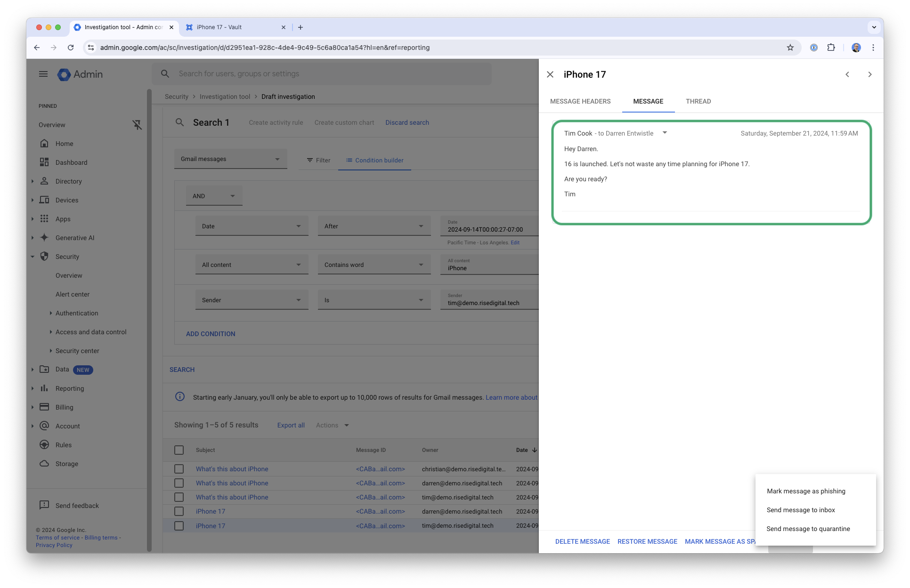Screen dimensions: 910x588
Task: Check the select-all checkbox in results header
Action: click(179, 450)
